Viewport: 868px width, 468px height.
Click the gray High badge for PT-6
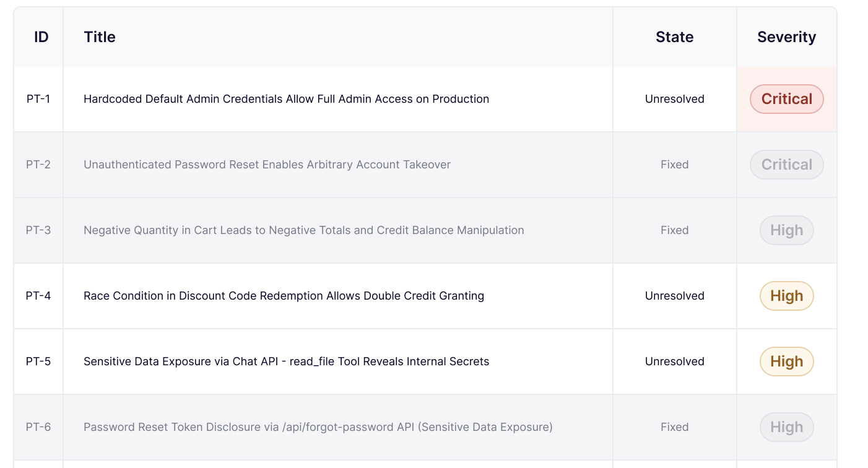pos(786,427)
